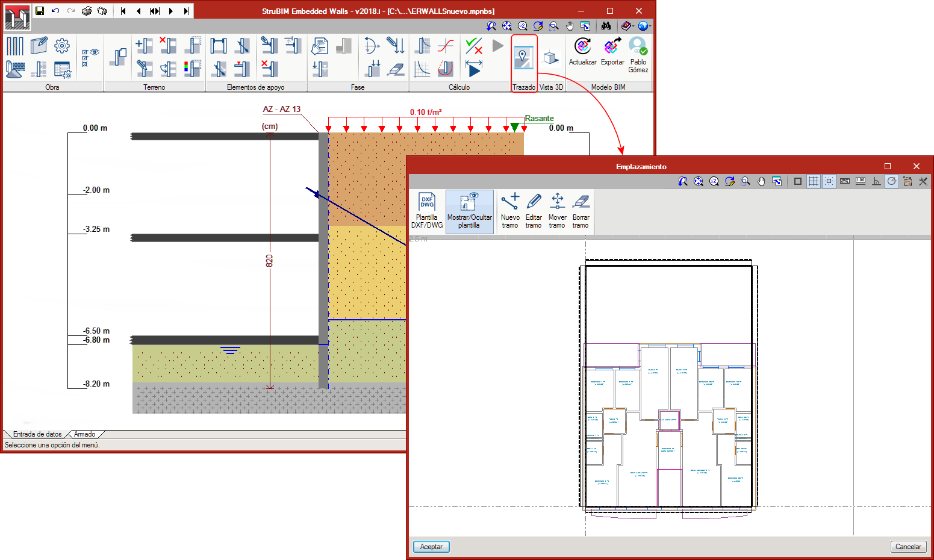
Task: Click Actualizar BIM model button
Action: [x=583, y=52]
